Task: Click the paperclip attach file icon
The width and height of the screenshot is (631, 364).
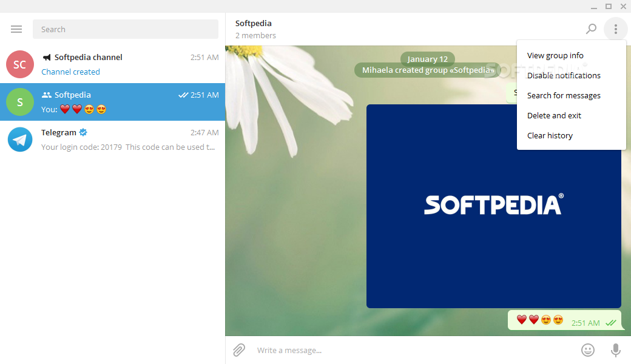Action: coord(239,350)
